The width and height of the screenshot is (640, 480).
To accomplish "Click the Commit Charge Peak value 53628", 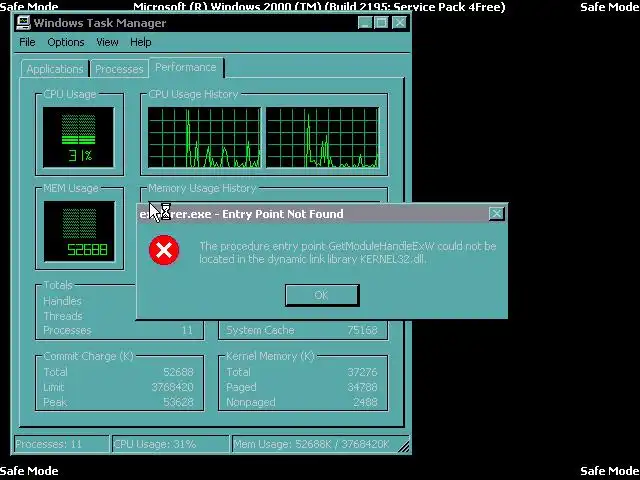I will [x=178, y=402].
